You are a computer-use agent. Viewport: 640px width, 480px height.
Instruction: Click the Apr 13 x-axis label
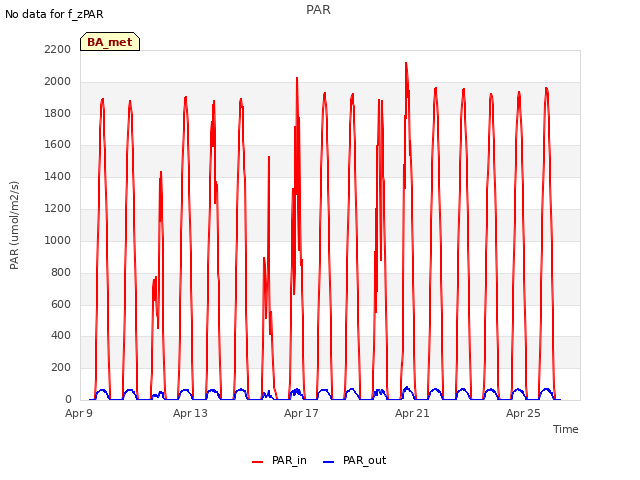190,413
